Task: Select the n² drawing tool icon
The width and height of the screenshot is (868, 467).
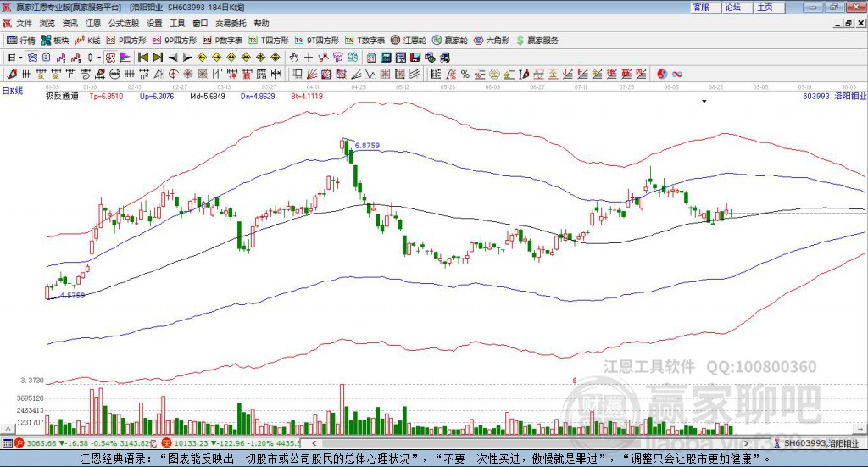Action: pyautogui.click(x=144, y=74)
